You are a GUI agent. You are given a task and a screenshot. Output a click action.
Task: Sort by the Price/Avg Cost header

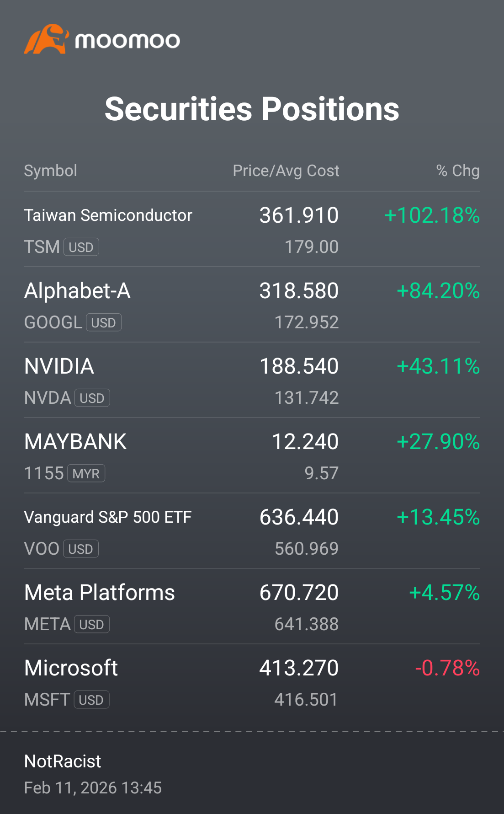tap(286, 171)
